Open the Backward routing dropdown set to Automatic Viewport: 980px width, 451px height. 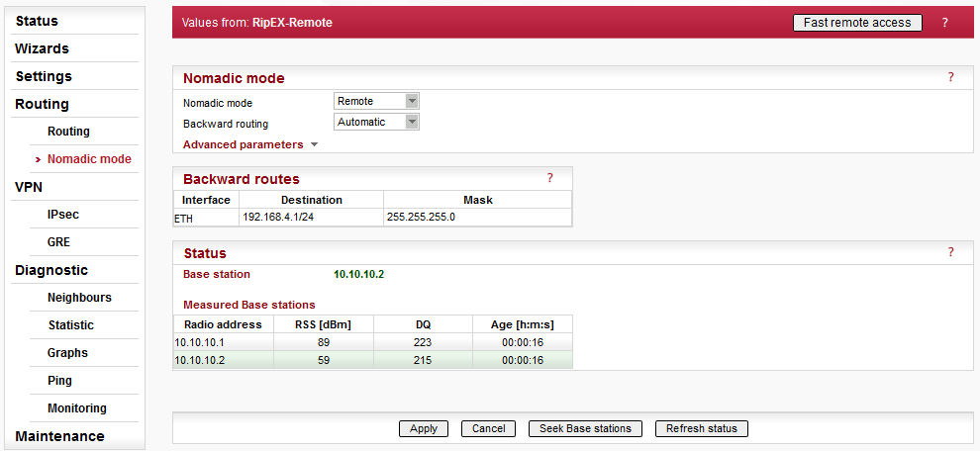(377, 123)
